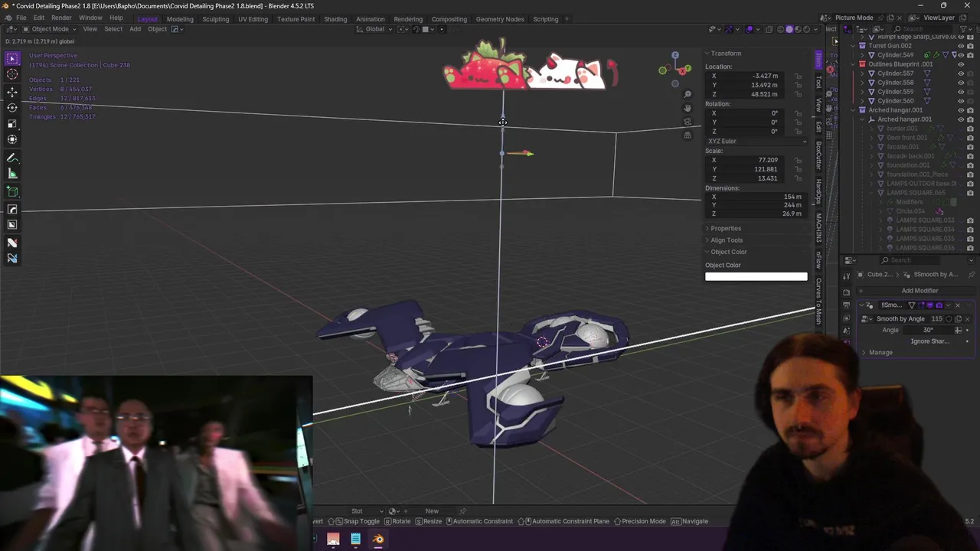The height and width of the screenshot is (551, 980).
Task: Lock the Z scale value
Action: tap(799, 178)
